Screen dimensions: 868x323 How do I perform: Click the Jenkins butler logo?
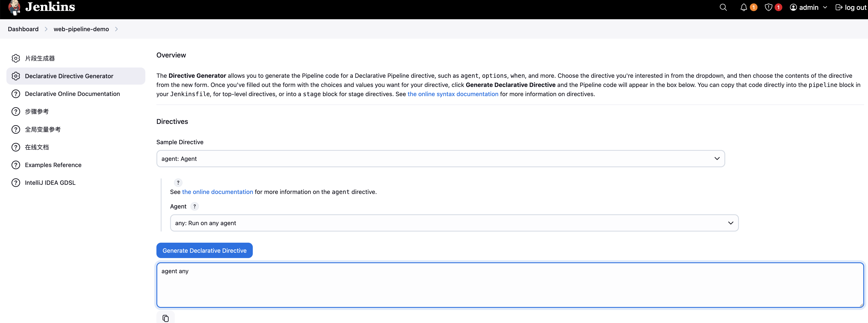14,7
